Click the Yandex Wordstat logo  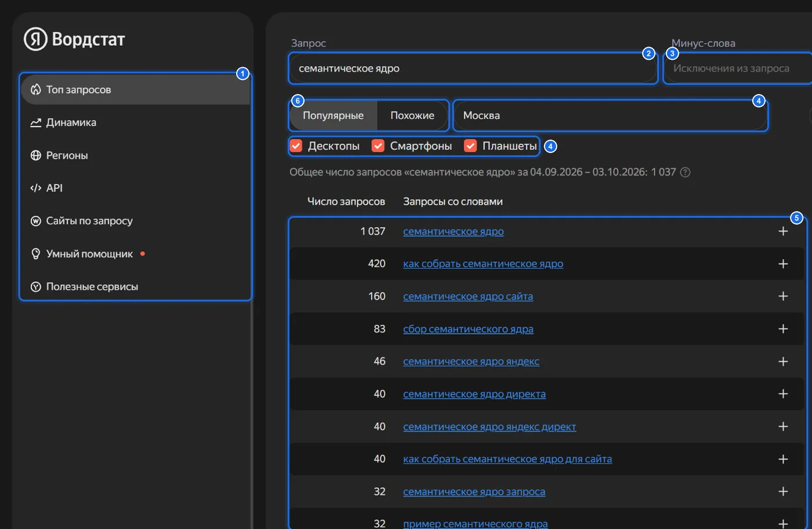[74, 39]
